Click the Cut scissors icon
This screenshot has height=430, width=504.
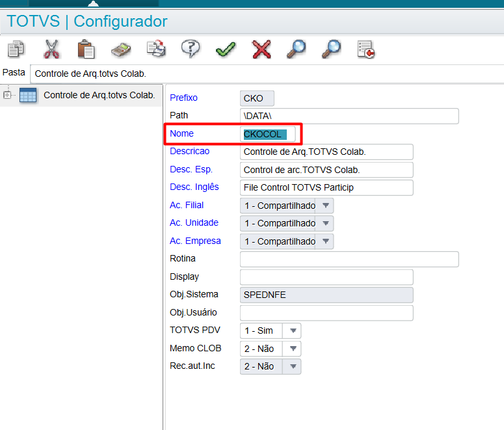[51, 49]
